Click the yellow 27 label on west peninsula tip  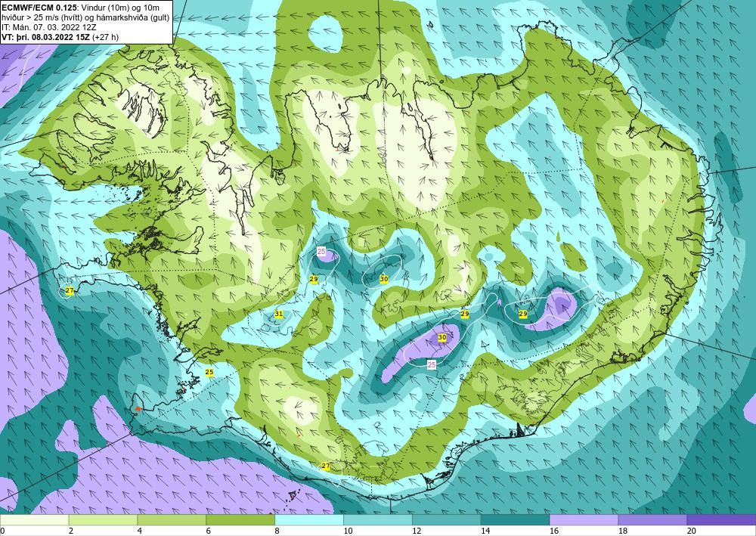tap(70, 290)
